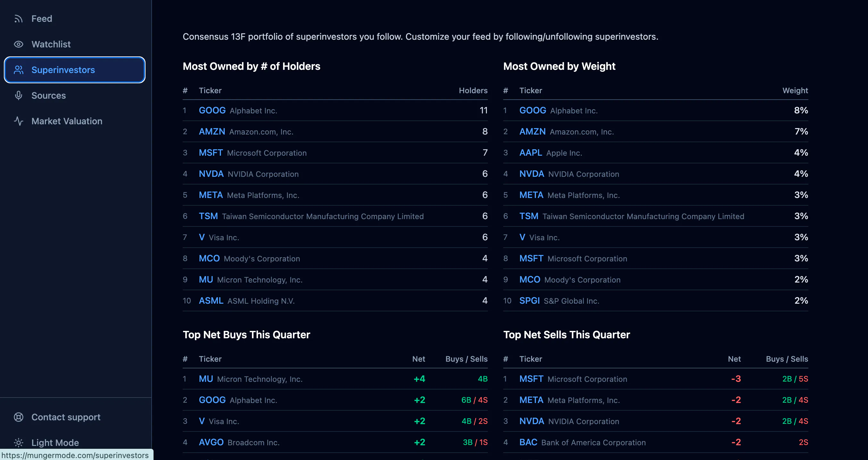Open META in Most Owned by Weight
This screenshot has width=868, height=460.
(x=531, y=195)
